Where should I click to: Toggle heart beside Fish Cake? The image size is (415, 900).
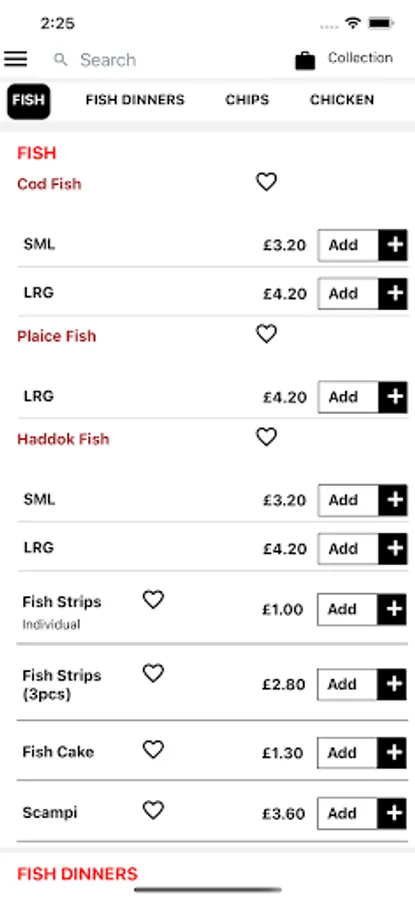153,749
